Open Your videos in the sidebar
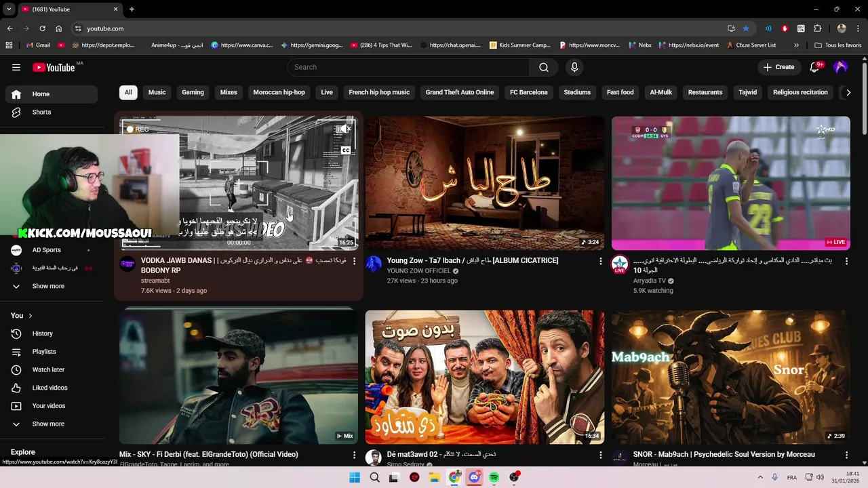This screenshot has width=868, height=488. click(52, 406)
